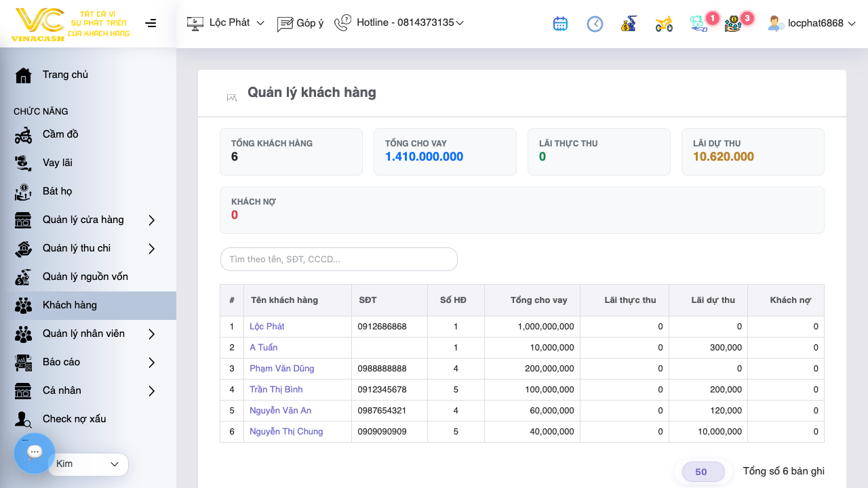
Task: Click the Vay lãi icon
Action: [x=24, y=163]
